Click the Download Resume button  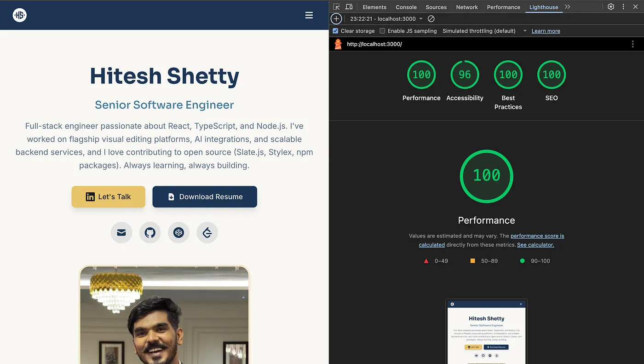(205, 196)
